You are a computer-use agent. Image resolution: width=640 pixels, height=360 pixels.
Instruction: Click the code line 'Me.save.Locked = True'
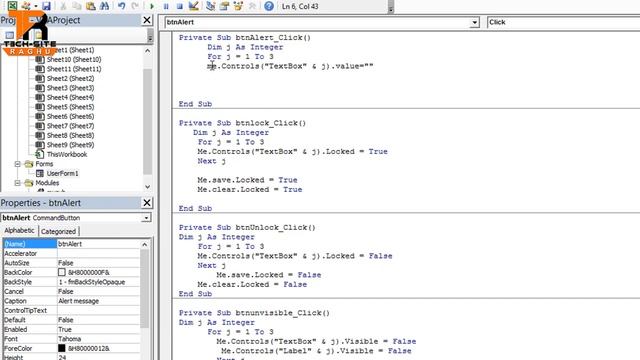(247, 180)
